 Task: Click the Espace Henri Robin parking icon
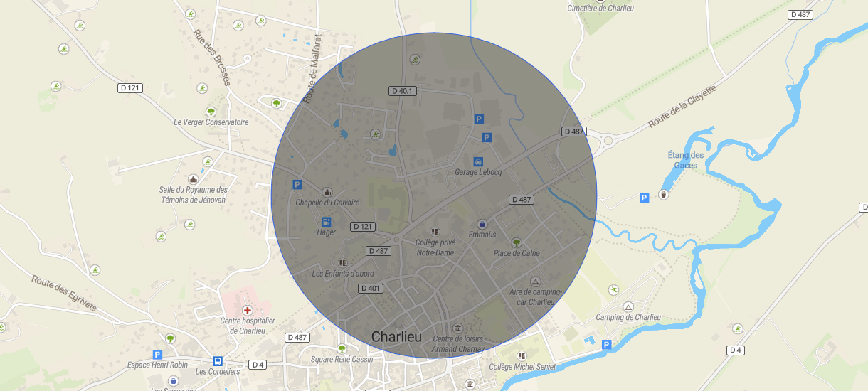pos(157,354)
